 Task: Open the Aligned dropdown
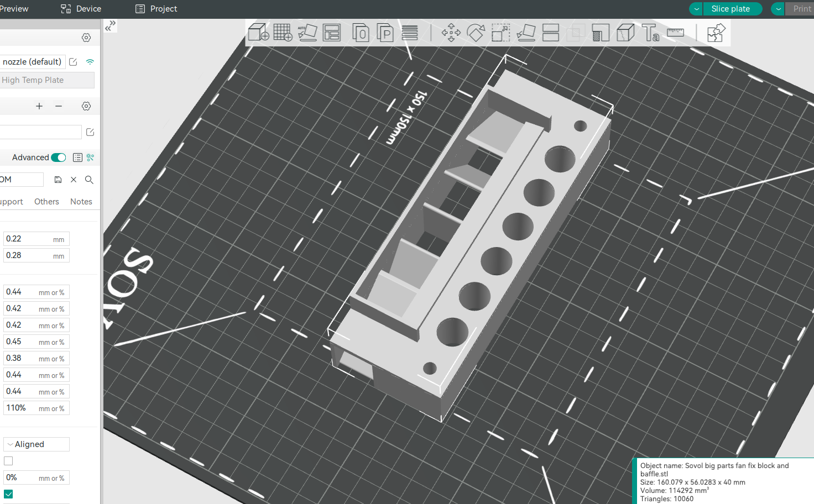pyautogui.click(x=36, y=444)
